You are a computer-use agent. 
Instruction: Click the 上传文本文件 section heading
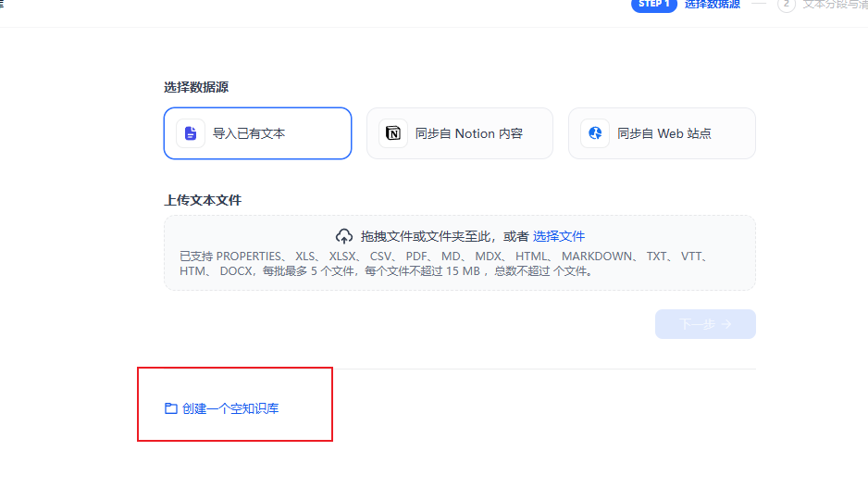click(203, 200)
